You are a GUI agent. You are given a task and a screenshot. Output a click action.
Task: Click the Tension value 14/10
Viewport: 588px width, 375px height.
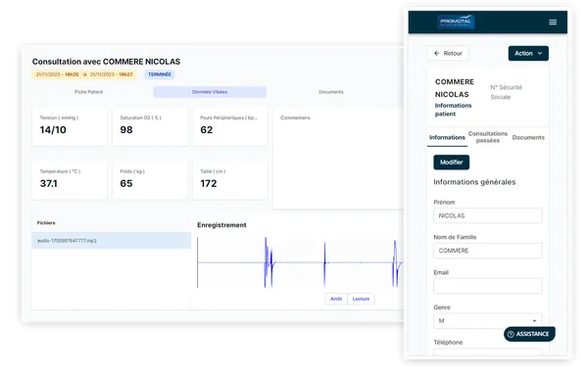coord(53,130)
